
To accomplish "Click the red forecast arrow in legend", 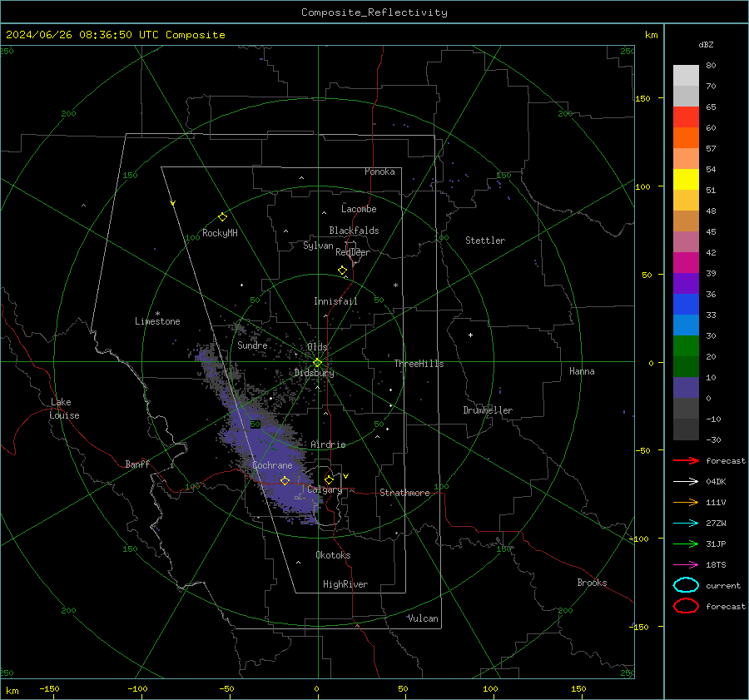I will pos(686,460).
